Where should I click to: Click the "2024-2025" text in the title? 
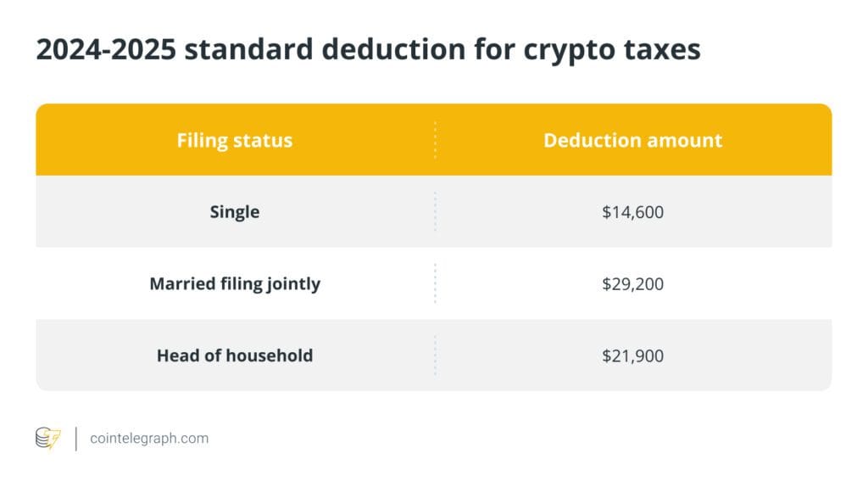pyautogui.click(x=104, y=50)
